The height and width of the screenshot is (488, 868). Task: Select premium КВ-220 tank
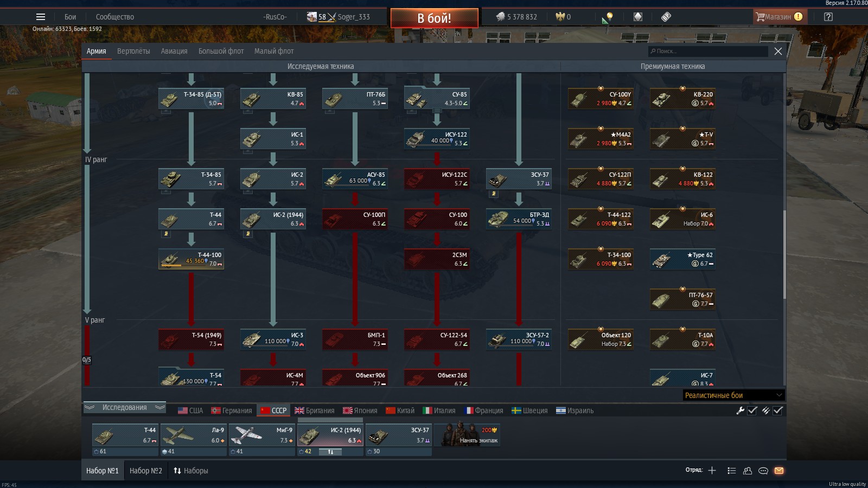click(x=682, y=99)
